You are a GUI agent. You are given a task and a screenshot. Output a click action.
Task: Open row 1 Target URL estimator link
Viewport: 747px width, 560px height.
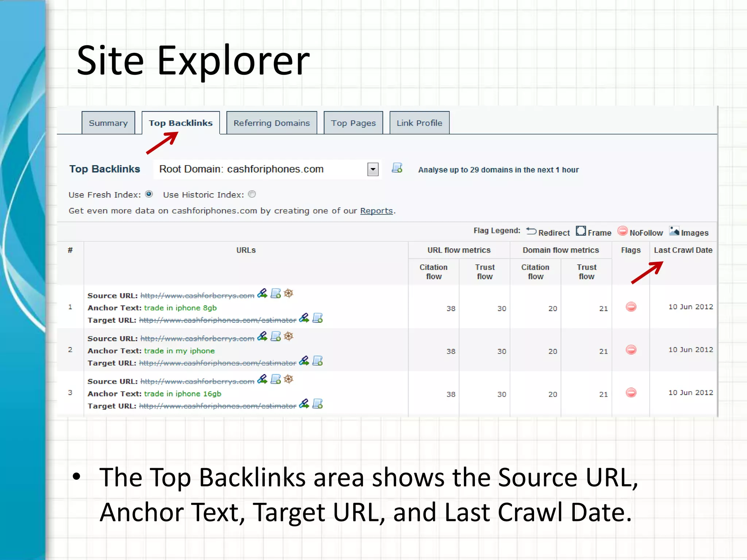pyautogui.click(x=218, y=320)
